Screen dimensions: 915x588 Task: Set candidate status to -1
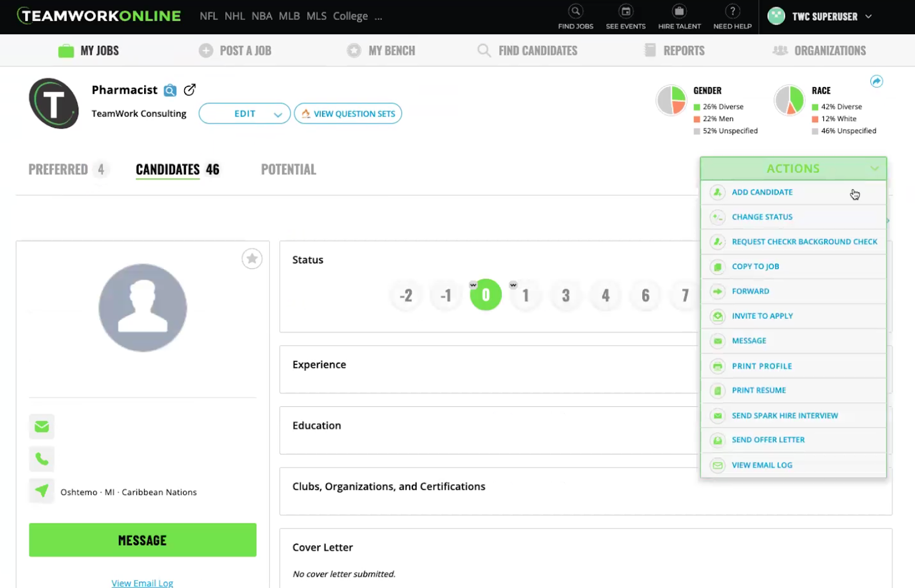pos(445,295)
